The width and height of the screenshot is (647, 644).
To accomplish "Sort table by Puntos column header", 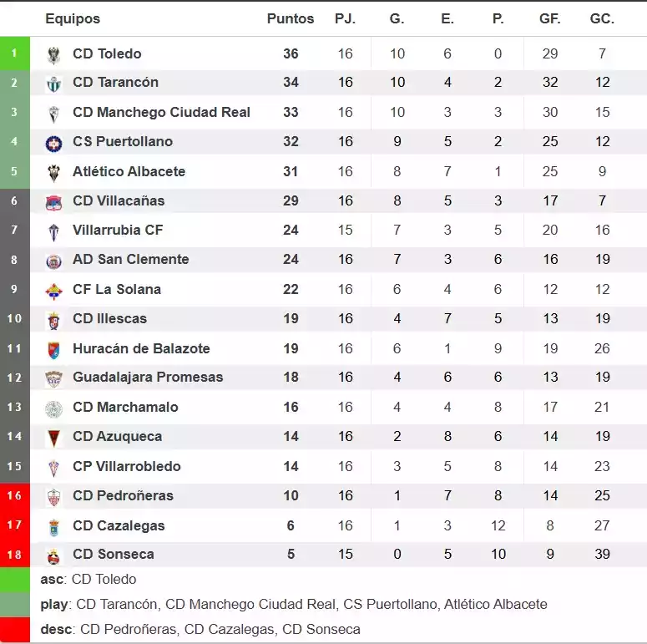I will click(291, 18).
